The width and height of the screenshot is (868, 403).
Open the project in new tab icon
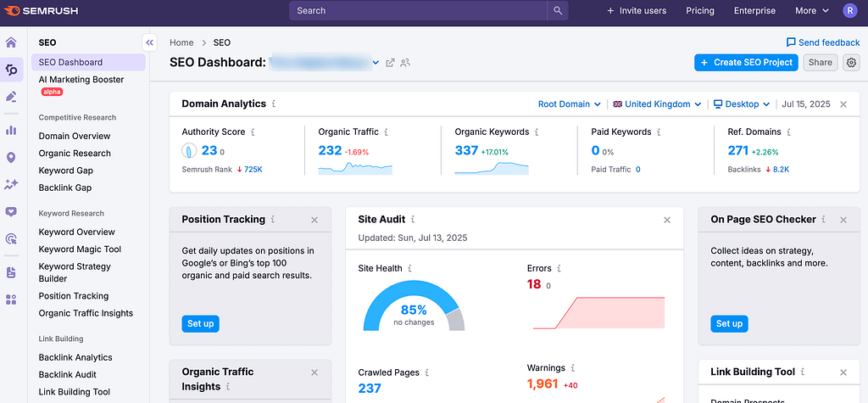390,63
